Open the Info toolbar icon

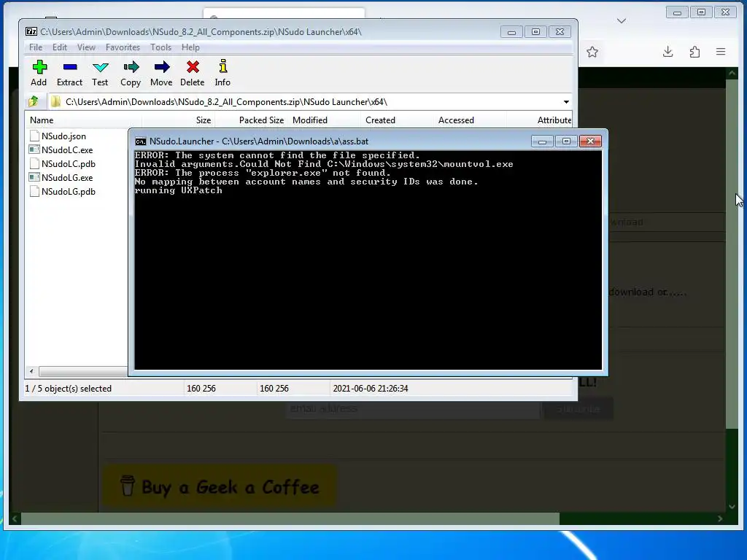tap(222, 66)
